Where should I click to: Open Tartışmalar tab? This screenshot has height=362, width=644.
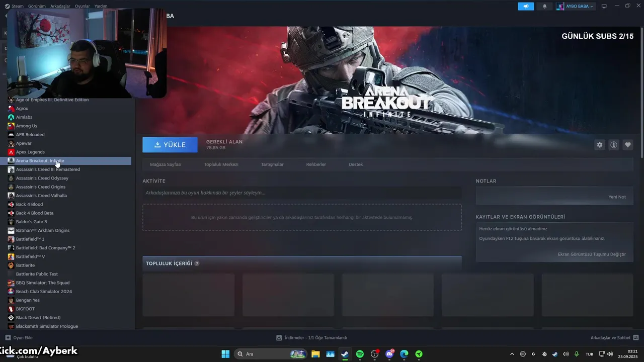[272, 164]
